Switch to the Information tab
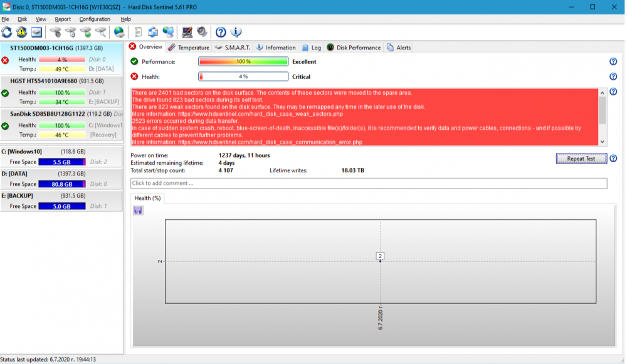Screen dimensions: 627x364 coord(276,48)
